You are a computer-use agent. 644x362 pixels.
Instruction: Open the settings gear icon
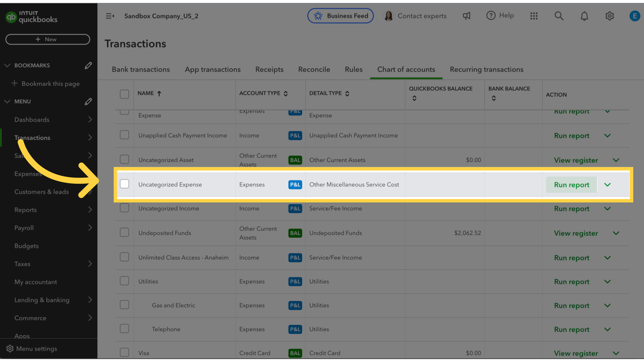(610, 16)
